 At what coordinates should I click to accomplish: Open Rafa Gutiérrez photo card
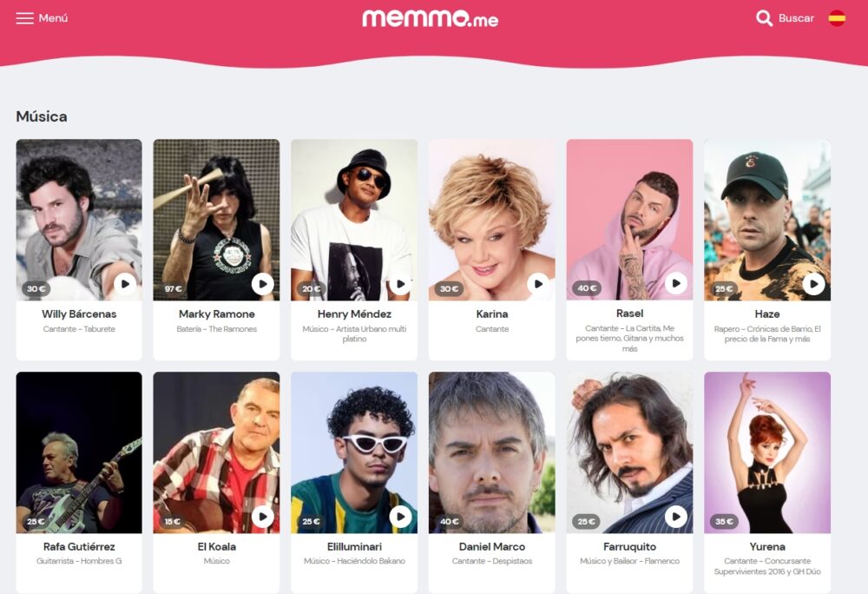79,452
